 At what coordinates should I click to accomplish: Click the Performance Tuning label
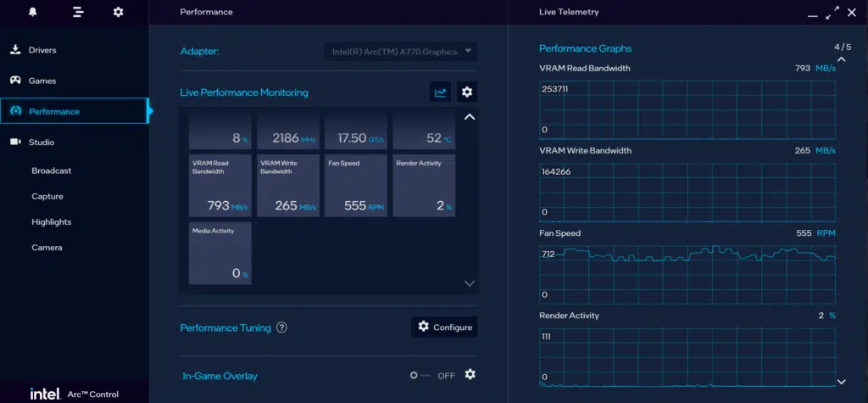coord(225,327)
